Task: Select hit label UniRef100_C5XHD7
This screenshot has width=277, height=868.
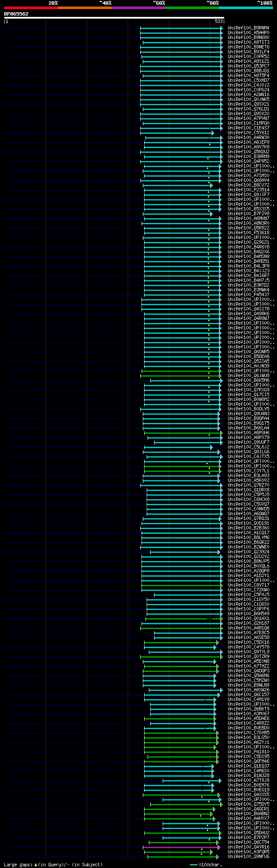Action: pos(248,81)
